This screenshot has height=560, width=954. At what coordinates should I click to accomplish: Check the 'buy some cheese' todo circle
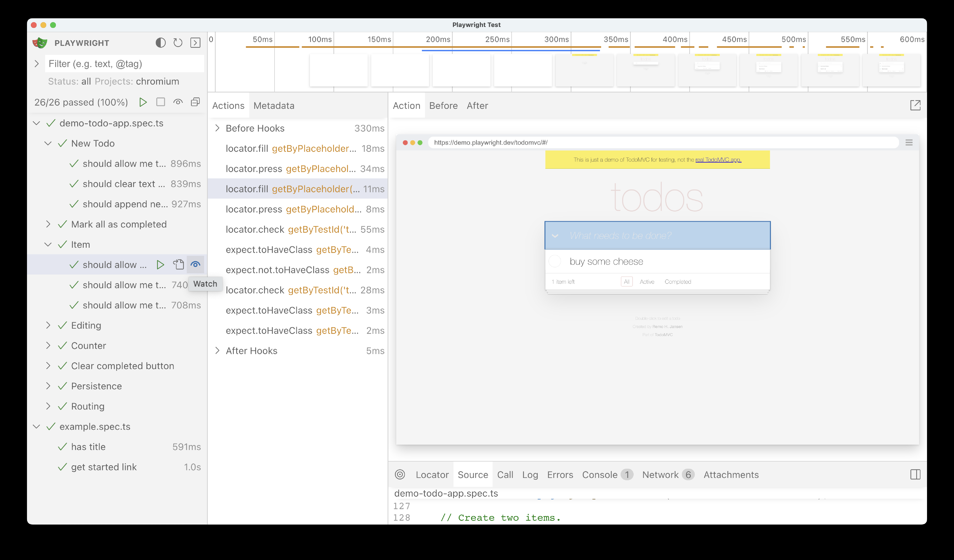click(x=555, y=261)
